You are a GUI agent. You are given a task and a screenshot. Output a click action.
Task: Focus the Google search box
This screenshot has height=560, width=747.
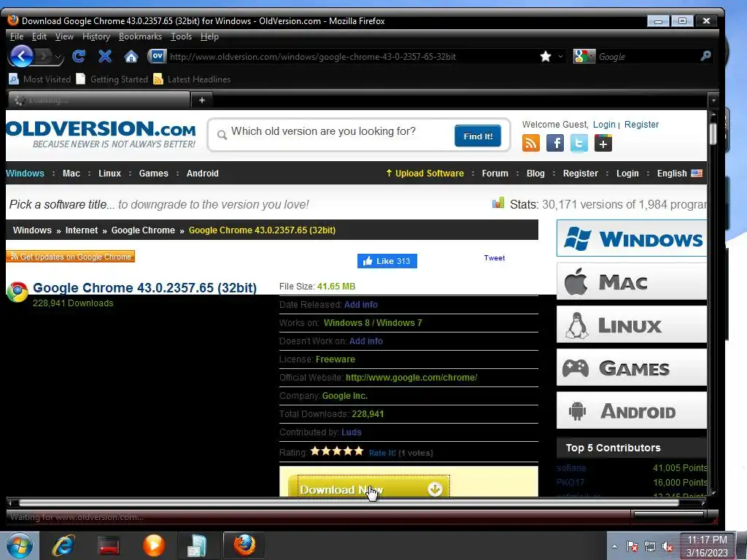click(x=648, y=57)
